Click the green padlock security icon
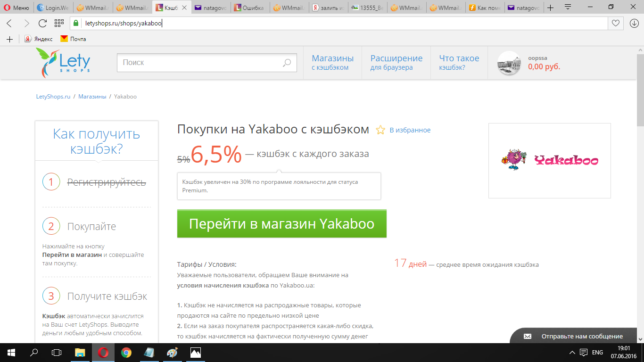The width and height of the screenshot is (644, 362). (x=76, y=23)
